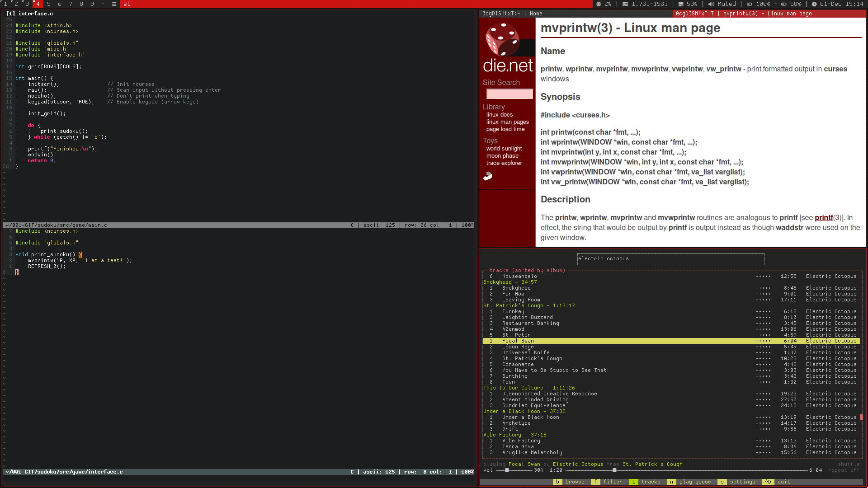Click the RAM memory icon in the status bar
This screenshot has height=488, width=868.
624,4
